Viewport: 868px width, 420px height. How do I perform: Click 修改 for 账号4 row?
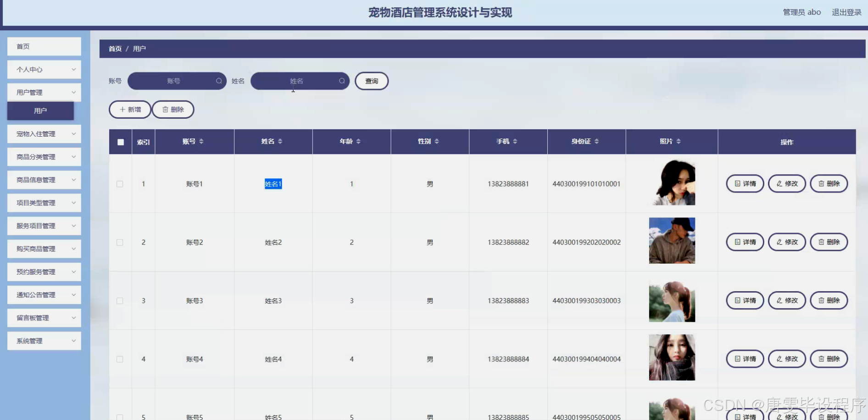tap(787, 359)
